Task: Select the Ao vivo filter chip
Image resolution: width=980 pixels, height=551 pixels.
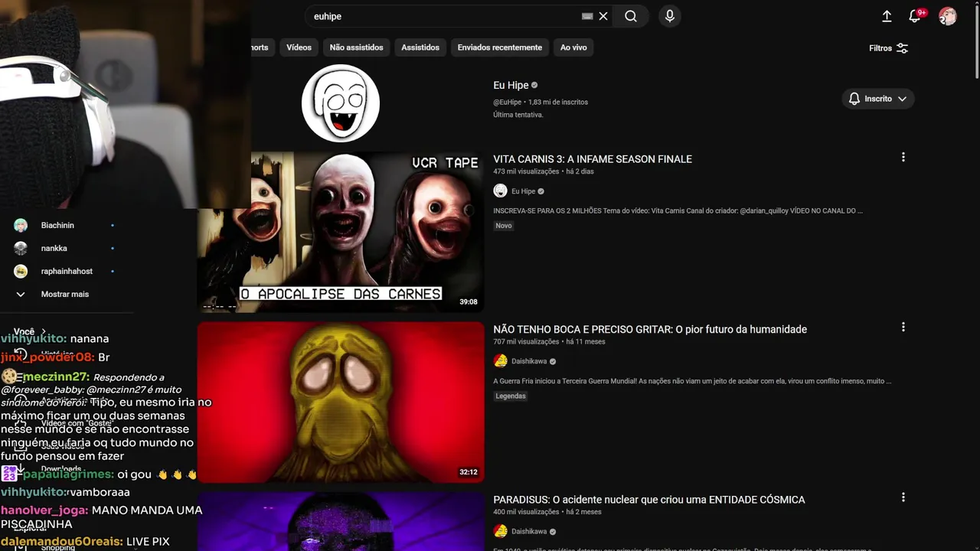Action: click(x=573, y=47)
